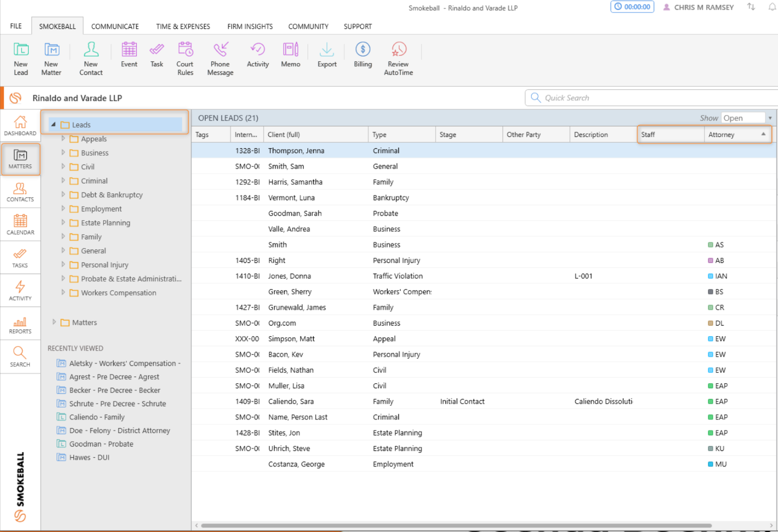Expand the Personal Injury folder
778x532 pixels.
63,264
